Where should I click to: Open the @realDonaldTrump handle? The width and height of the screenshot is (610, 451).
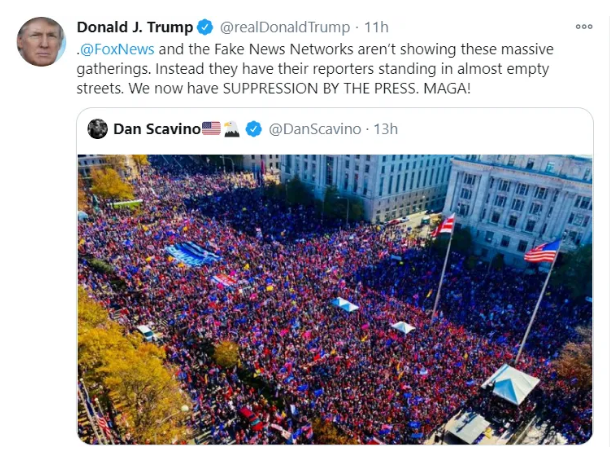[x=285, y=27]
